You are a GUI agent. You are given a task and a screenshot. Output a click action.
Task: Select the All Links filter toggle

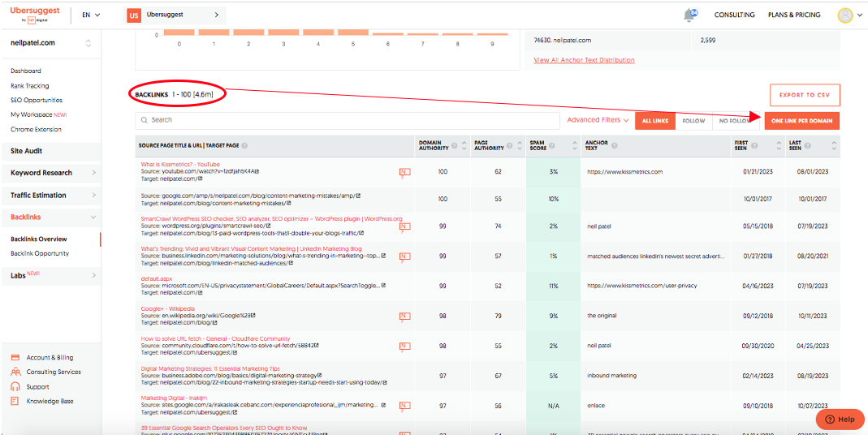click(654, 120)
